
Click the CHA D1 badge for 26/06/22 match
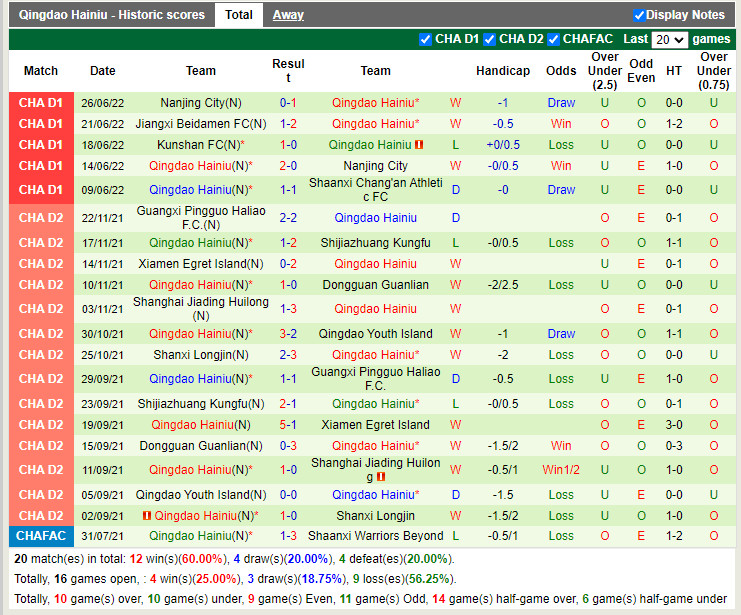point(41,103)
